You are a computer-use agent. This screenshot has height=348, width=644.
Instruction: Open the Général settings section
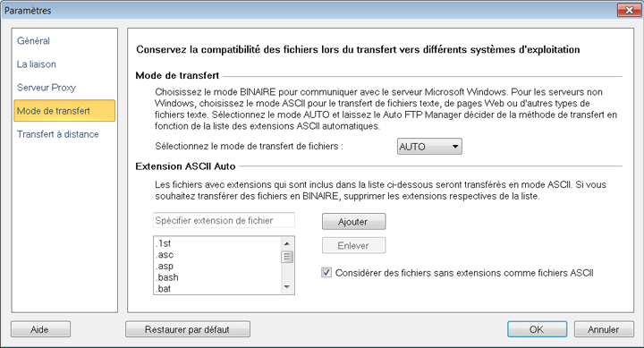coord(33,40)
